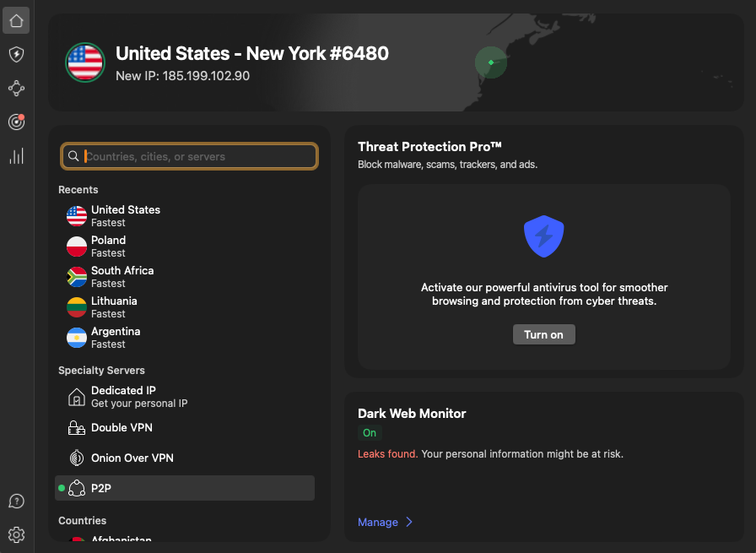Click the blue Threat Protection shield graphic

tap(544, 236)
